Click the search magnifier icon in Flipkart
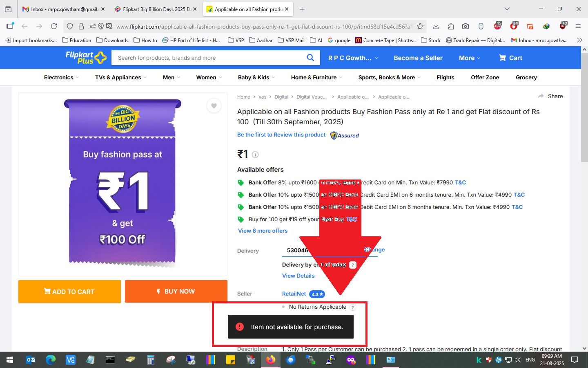588x368 pixels. 310,58
